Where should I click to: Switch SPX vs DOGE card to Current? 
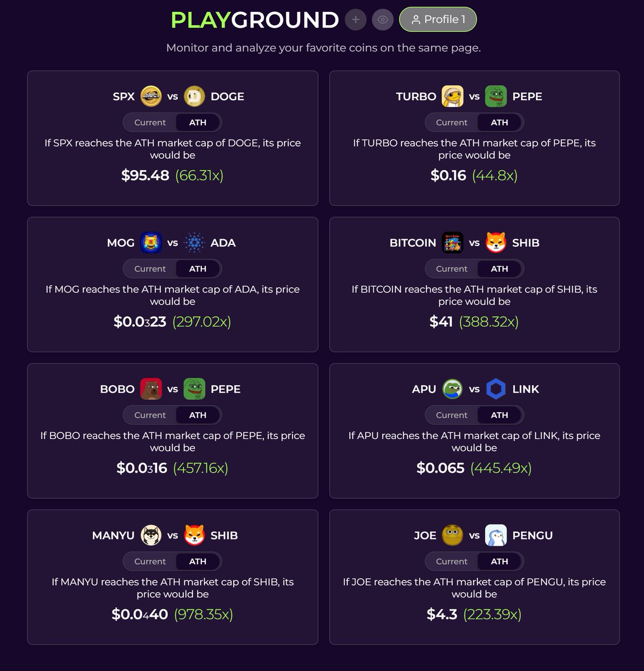[150, 122]
